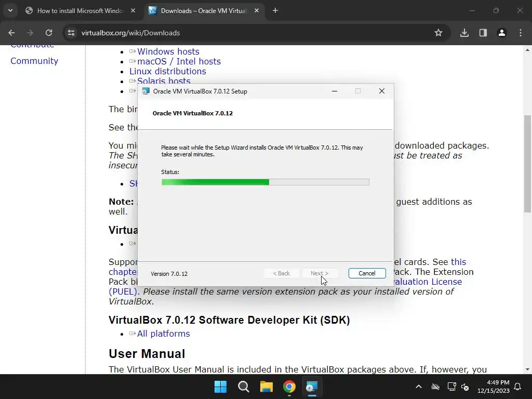Click the page scrollbar down arrow
The width and height of the screenshot is (532, 399).
click(x=527, y=369)
